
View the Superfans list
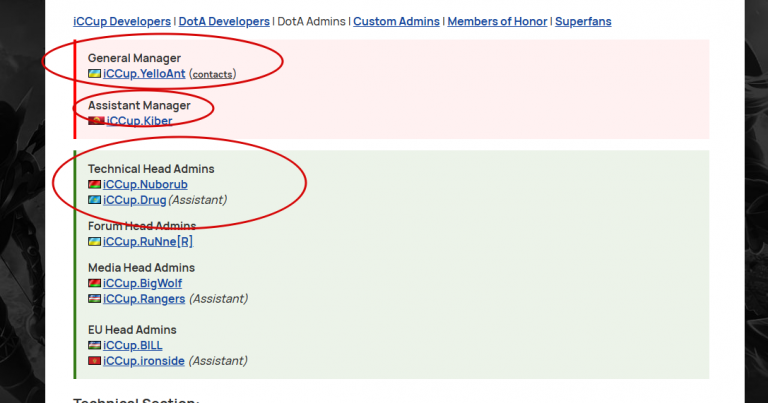point(583,22)
